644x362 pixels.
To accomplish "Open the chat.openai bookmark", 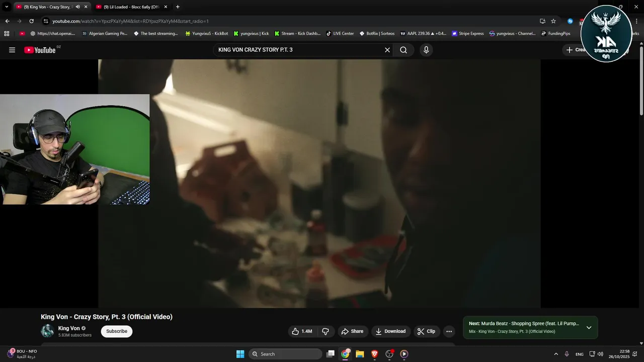I will click(x=53, y=34).
